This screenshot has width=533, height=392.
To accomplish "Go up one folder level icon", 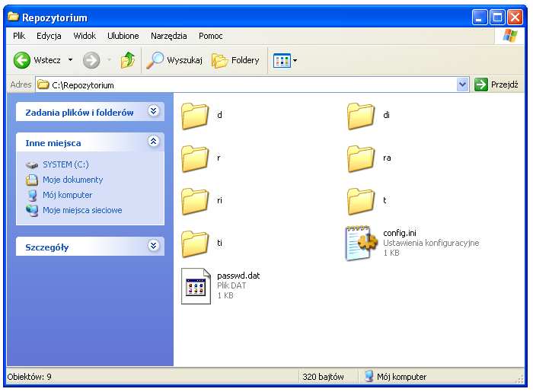I will tap(128, 60).
